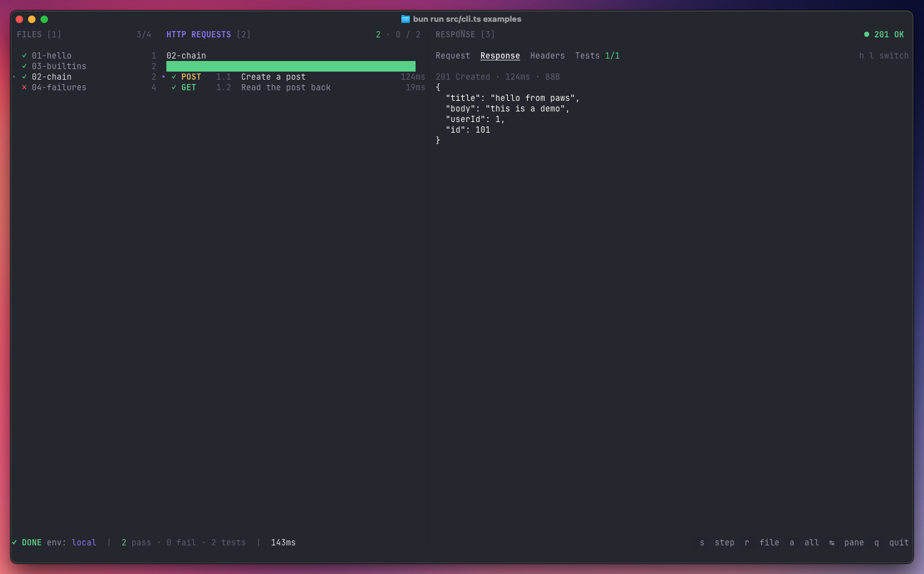Click the checkmark icon next to POST
This screenshot has height=574, width=924.
[174, 77]
